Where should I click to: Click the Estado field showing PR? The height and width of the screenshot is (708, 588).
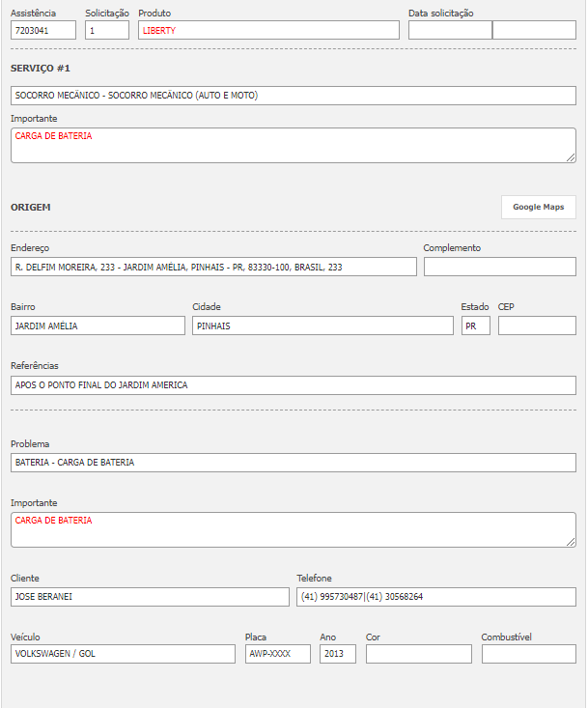[x=475, y=326]
